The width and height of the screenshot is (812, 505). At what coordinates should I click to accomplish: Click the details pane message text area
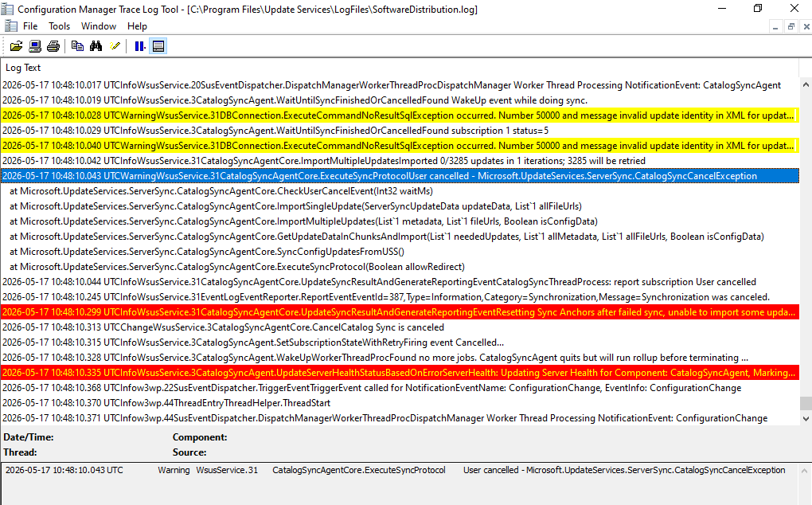pyautogui.click(x=400, y=483)
